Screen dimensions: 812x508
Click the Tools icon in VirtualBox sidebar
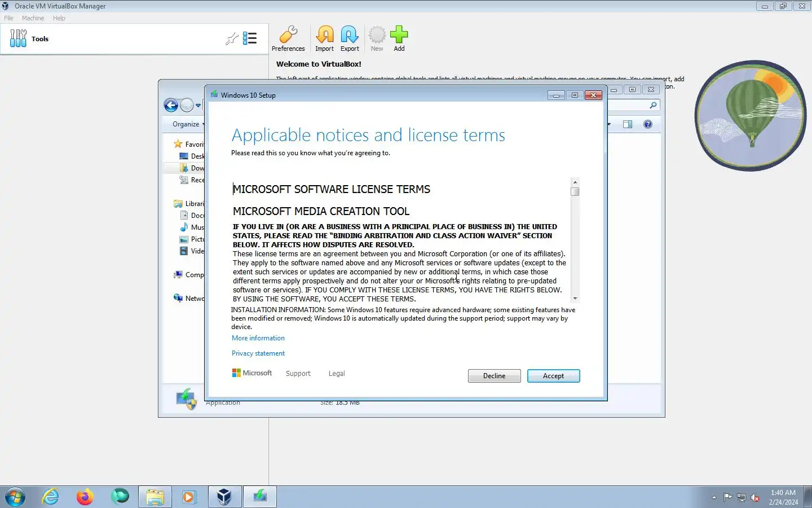click(18, 38)
